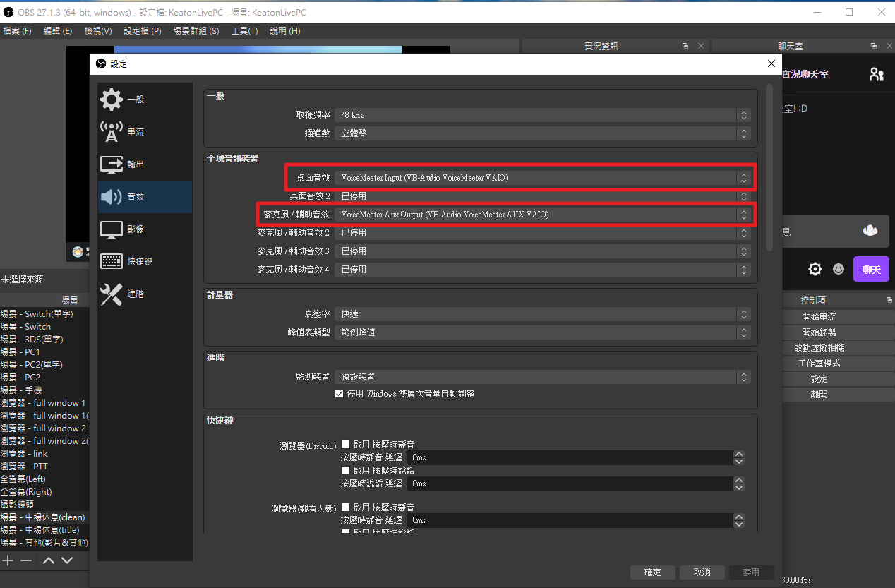This screenshot has width=895, height=588.
Task: Open the 快捷鍵 keyboard section in settings
Action: pyautogui.click(x=145, y=262)
